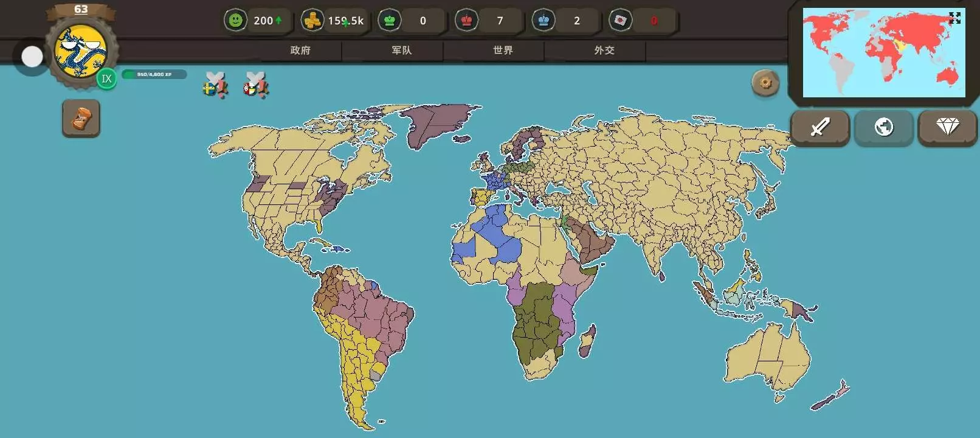Open the settings gear button
The width and height of the screenshot is (980, 438).
coord(765,83)
